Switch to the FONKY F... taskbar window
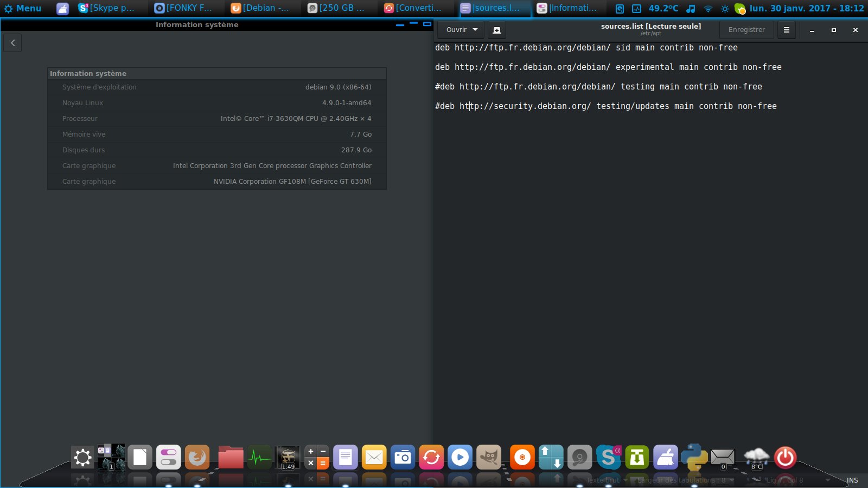 (183, 8)
